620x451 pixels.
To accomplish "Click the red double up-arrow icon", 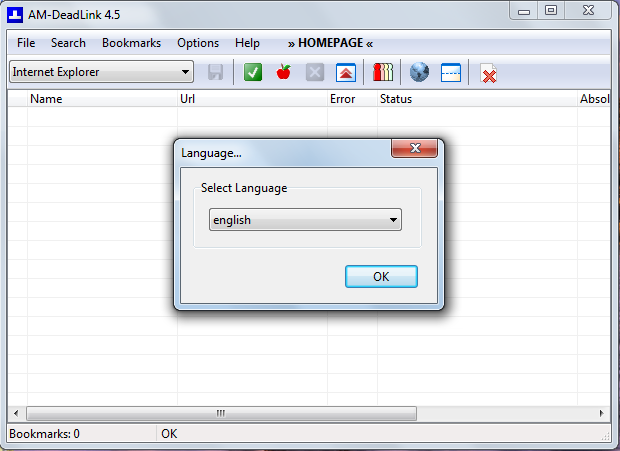I will click(x=346, y=73).
